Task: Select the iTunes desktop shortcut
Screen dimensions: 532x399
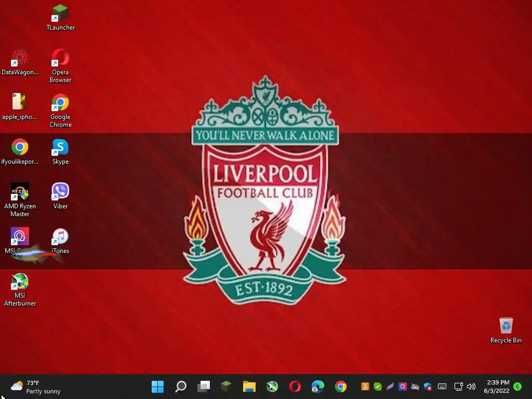Action: pyautogui.click(x=60, y=241)
